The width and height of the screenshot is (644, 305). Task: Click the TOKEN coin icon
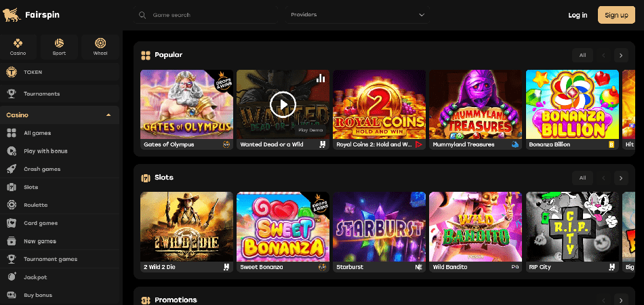click(x=12, y=73)
